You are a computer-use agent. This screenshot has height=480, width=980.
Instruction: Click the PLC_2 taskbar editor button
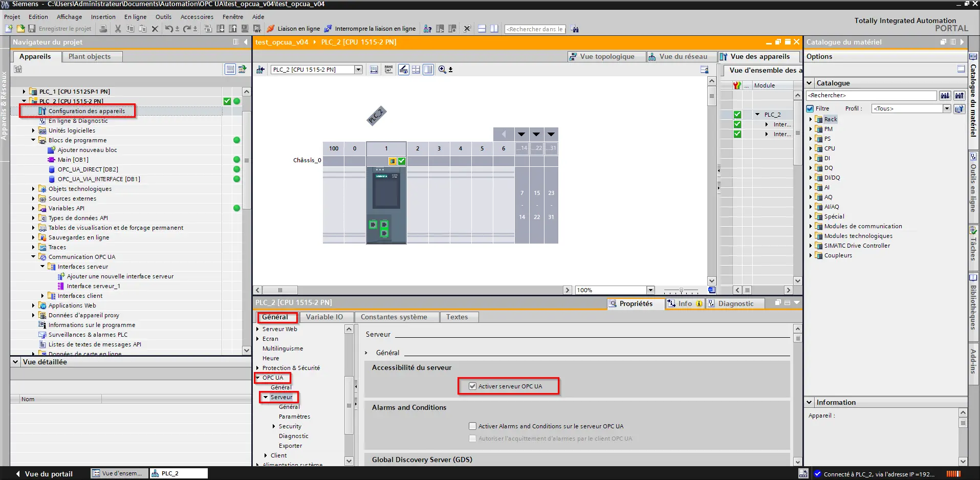(x=179, y=473)
